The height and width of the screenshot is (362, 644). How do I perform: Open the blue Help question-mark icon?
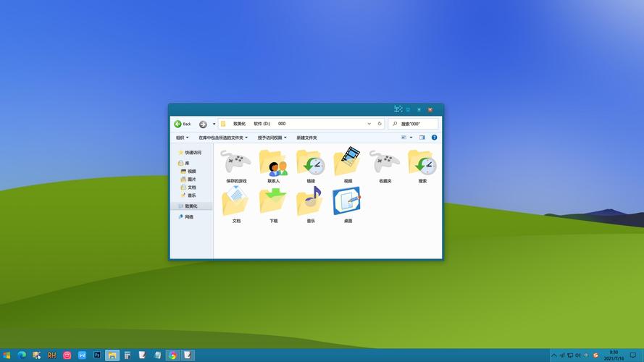coord(434,138)
